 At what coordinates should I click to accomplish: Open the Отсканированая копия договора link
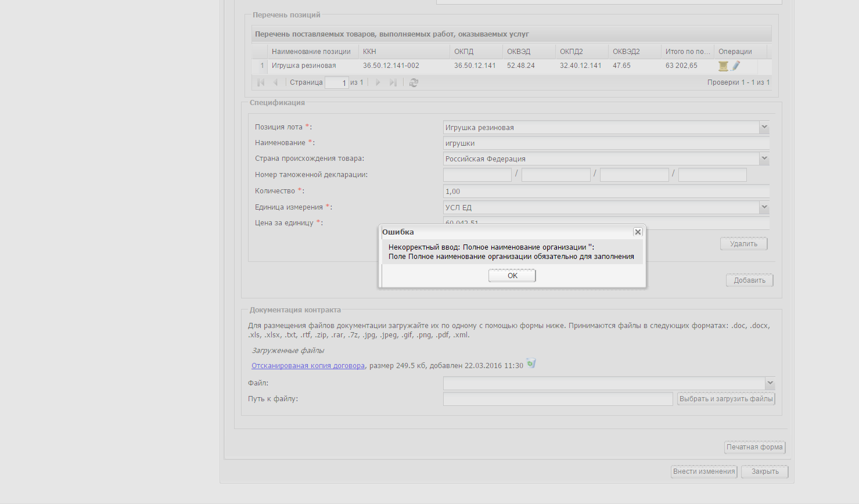308,366
